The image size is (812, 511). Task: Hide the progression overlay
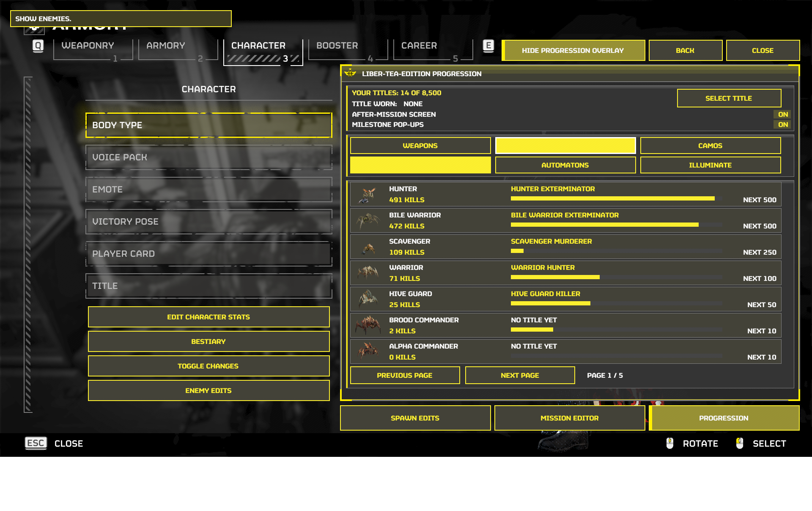click(x=573, y=50)
